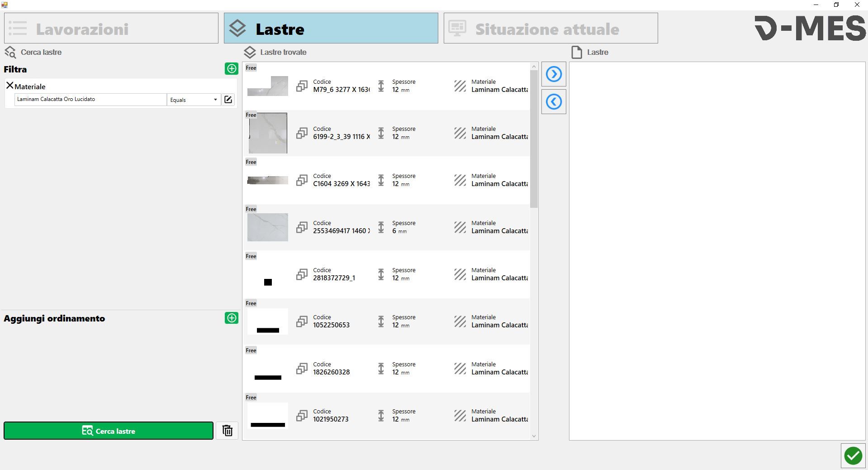Select thumbnail of slab 2818372729_1

[268, 274]
